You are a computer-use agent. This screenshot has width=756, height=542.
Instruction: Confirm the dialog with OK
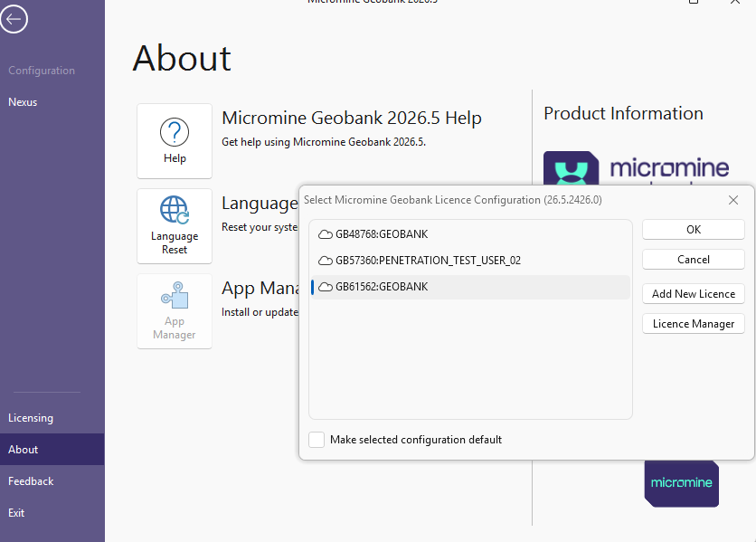coord(694,230)
